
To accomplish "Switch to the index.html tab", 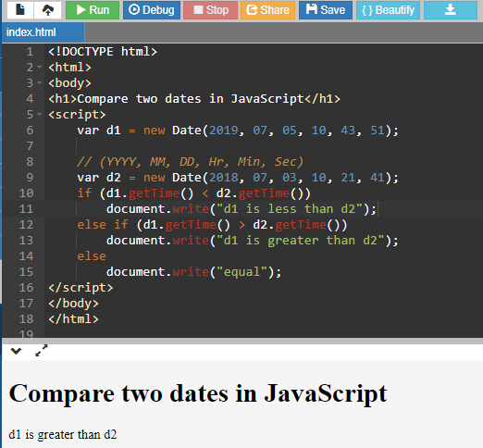I will tap(43, 32).
